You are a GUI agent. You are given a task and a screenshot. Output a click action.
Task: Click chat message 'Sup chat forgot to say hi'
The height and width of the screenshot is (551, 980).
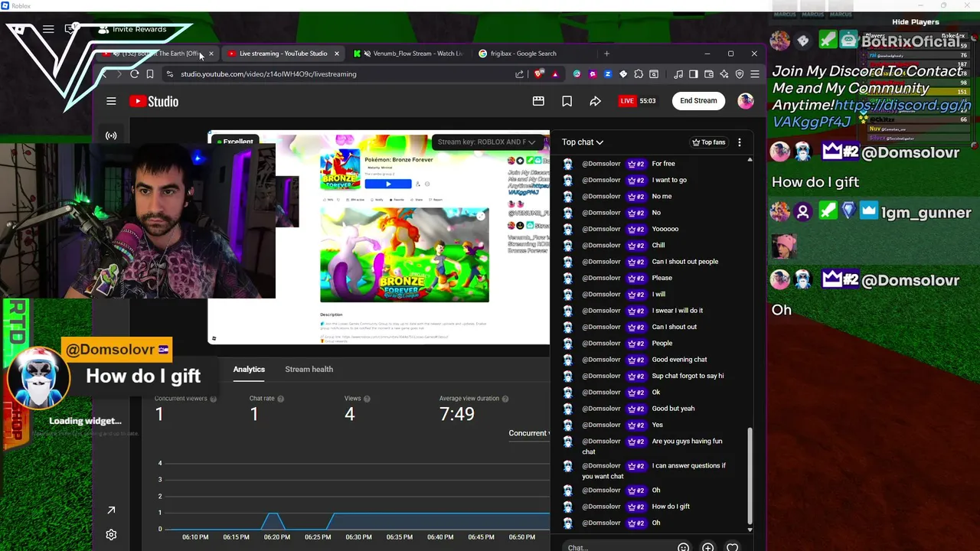688,376
